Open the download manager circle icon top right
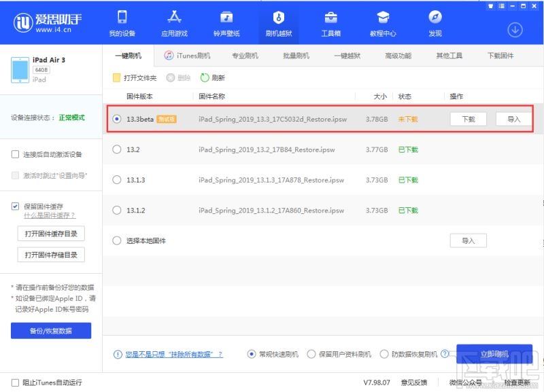The width and height of the screenshot is (544, 392). [515, 31]
